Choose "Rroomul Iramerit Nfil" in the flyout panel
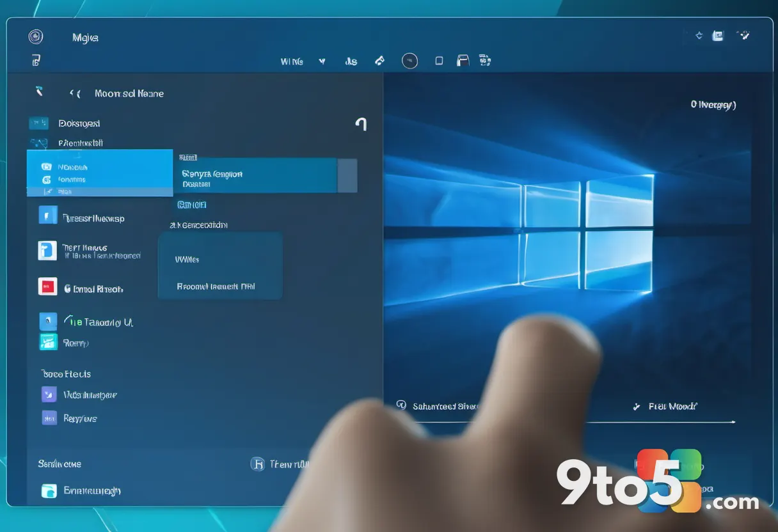Screen dimensions: 778x532 pyautogui.click(x=216, y=286)
